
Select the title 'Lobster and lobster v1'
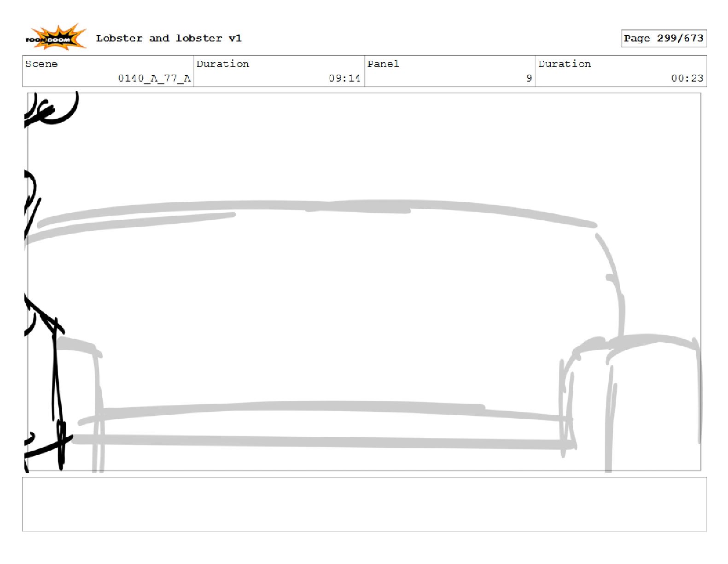[x=169, y=38]
